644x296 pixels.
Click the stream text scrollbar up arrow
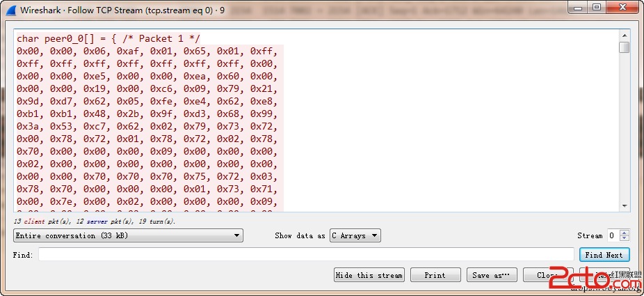(624, 36)
